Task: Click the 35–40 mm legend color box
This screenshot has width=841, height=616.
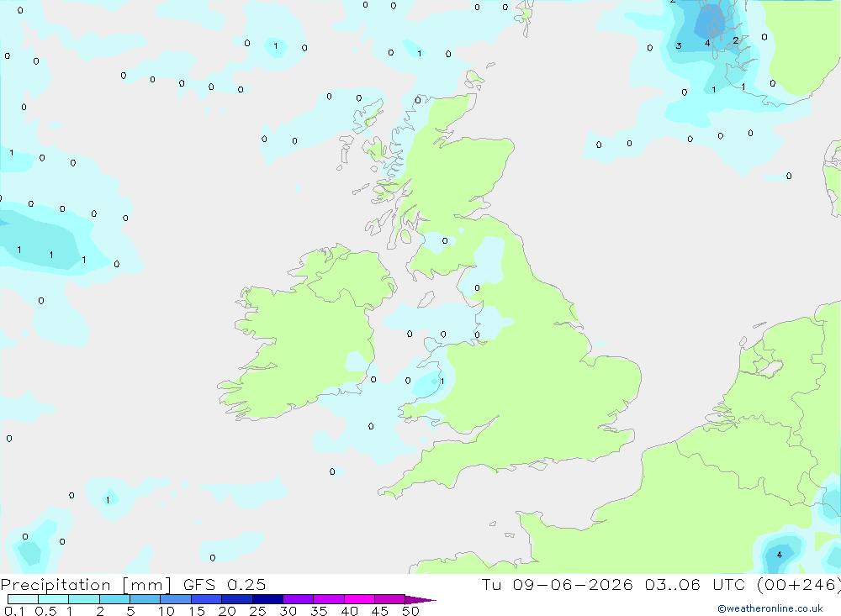Action: point(329,599)
